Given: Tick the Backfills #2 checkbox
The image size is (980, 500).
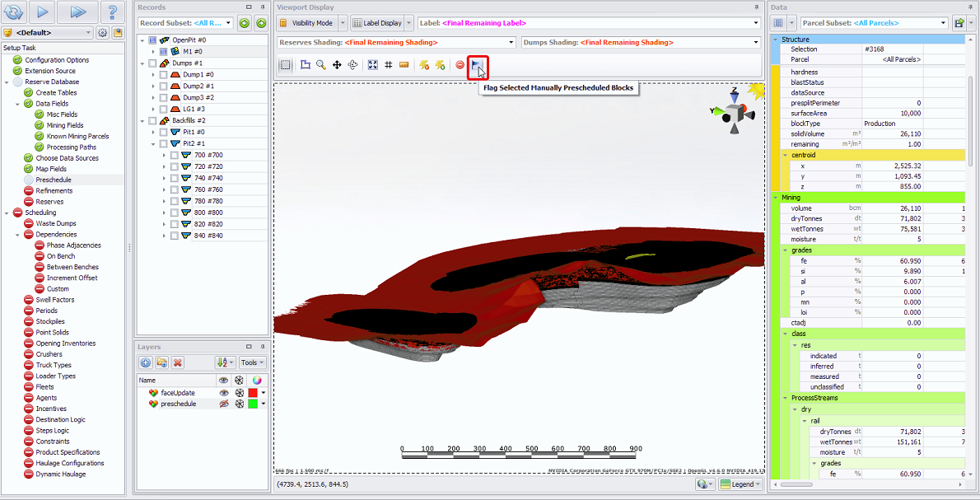Looking at the screenshot, I should (152, 120).
